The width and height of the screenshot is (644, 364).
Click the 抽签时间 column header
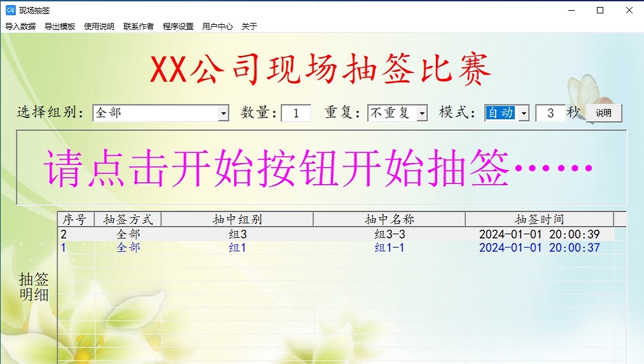point(540,220)
